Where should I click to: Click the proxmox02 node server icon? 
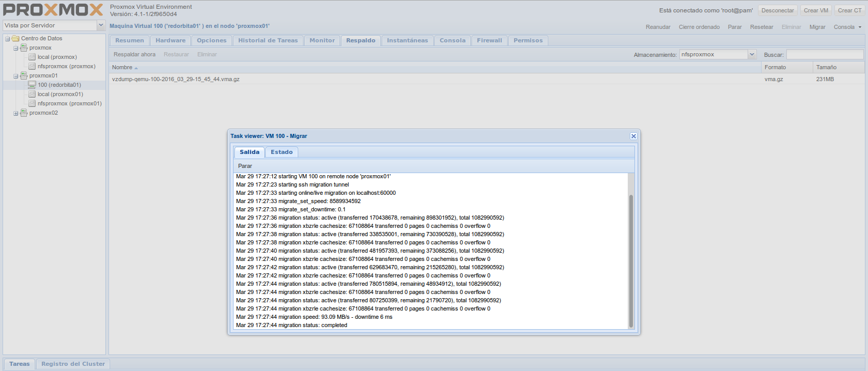click(x=24, y=113)
